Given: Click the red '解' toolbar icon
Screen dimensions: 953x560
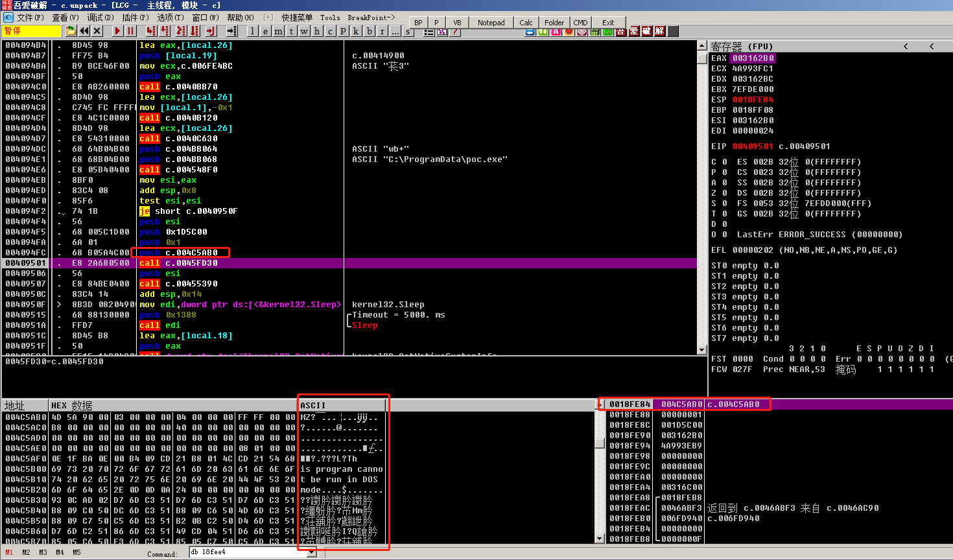Looking at the screenshot, I should (x=659, y=31).
